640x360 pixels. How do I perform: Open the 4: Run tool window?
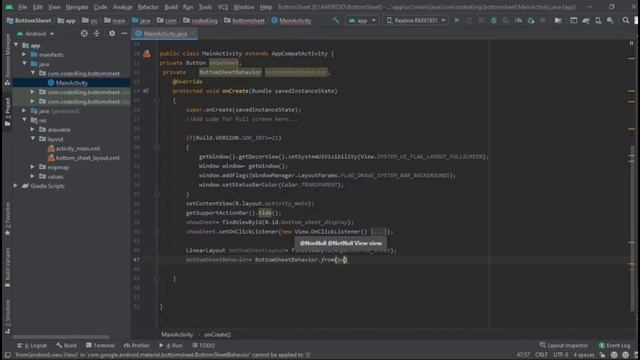[x=171, y=345]
